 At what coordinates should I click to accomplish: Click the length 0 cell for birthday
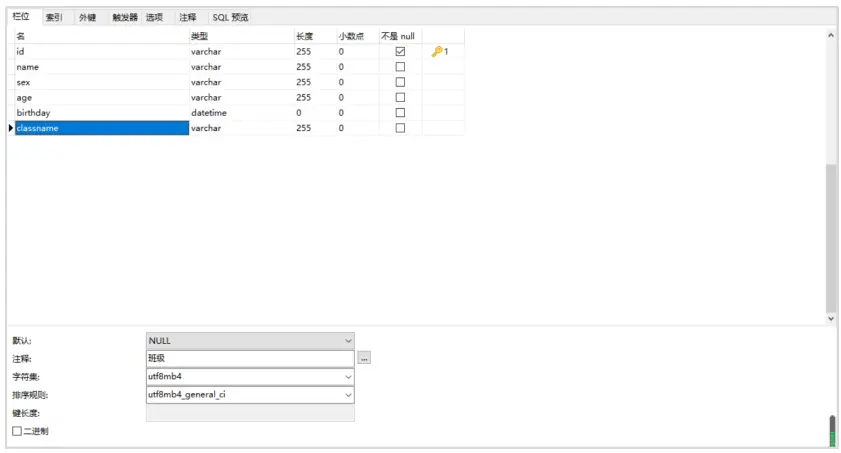point(315,113)
